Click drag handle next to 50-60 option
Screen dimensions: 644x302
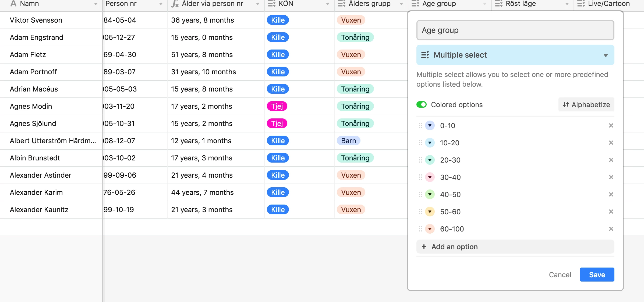tap(421, 212)
